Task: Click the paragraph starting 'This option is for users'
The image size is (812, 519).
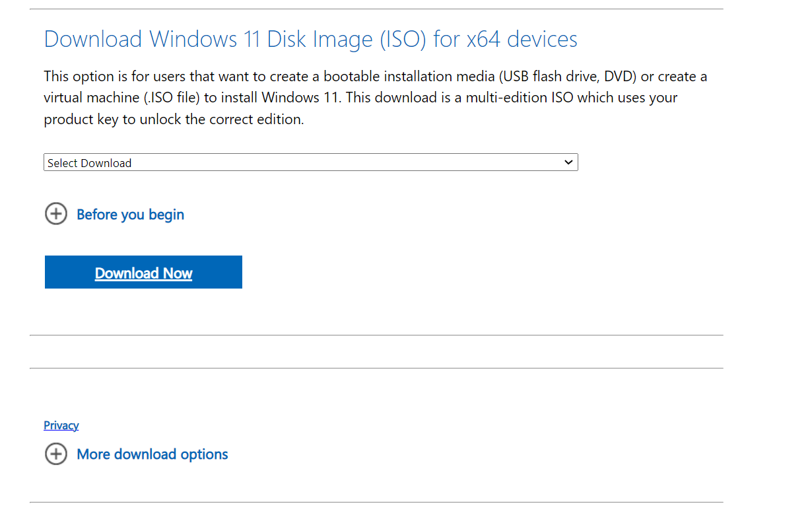Action: point(375,98)
